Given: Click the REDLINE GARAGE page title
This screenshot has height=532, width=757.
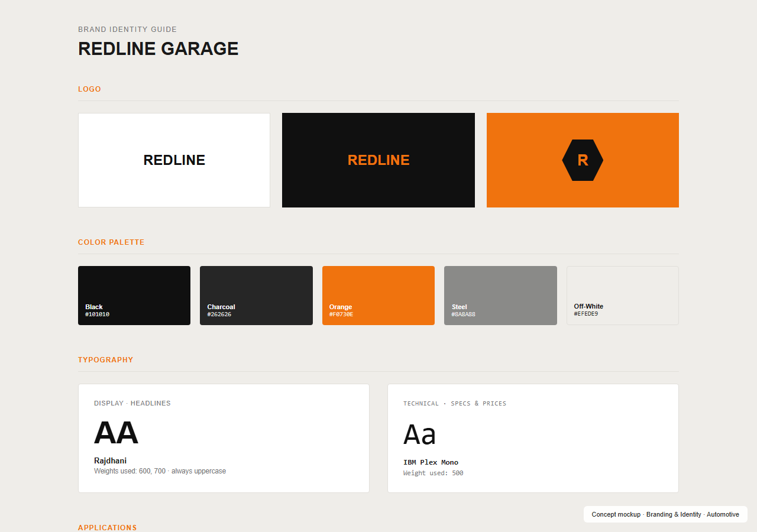Looking at the screenshot, I should click(158, 48).
